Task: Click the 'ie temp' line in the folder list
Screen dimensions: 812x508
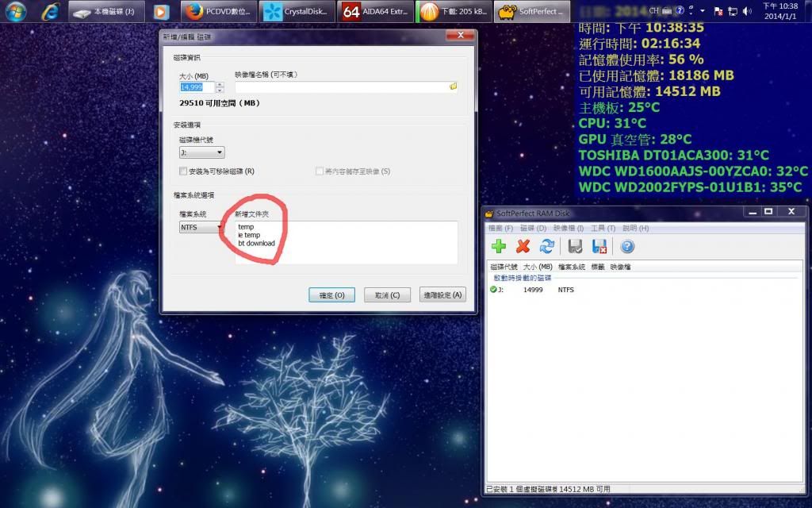Action: (249, 235)
